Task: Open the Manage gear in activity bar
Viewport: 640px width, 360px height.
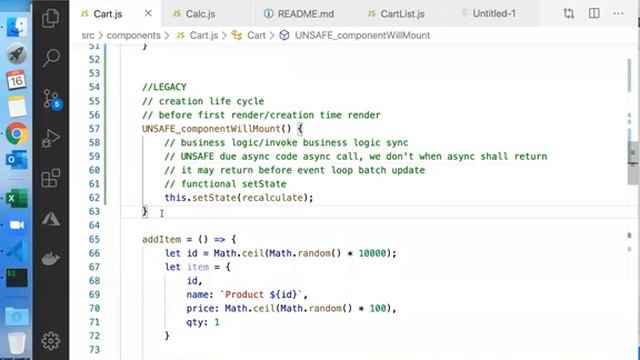Action: pyautogui.click(x=51, y=340)
